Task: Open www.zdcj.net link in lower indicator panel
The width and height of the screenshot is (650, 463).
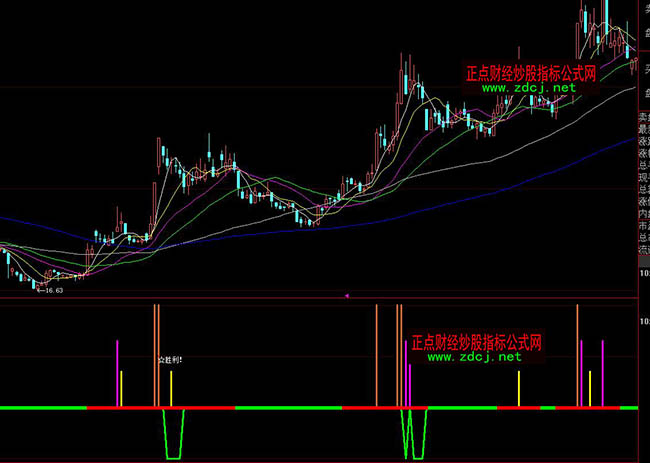Action: point(474,357)
